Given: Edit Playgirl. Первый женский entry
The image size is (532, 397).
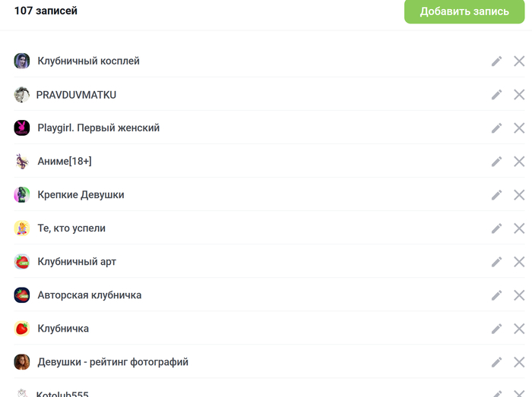Looking at the screenshot, I should coord(497,128).
